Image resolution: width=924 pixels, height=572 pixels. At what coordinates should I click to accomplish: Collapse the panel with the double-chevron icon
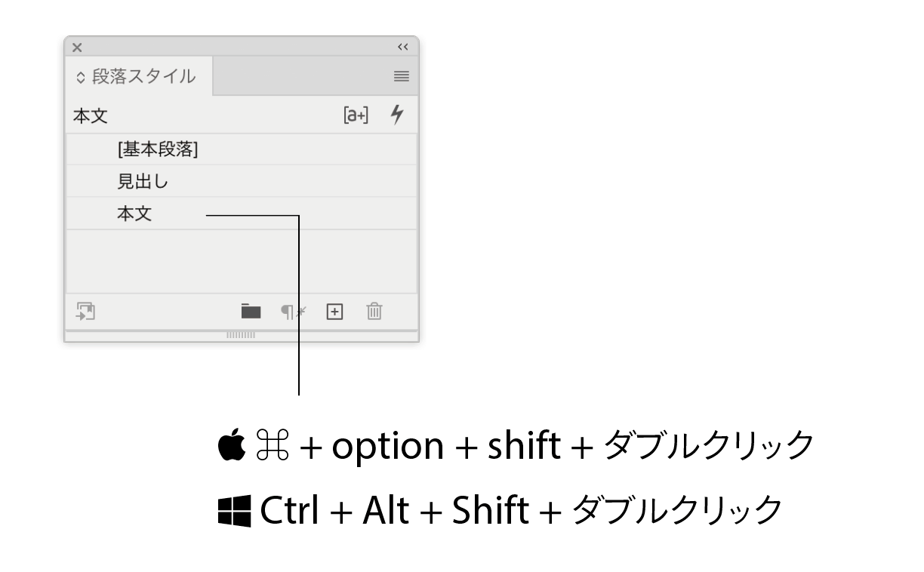[402, 47]
